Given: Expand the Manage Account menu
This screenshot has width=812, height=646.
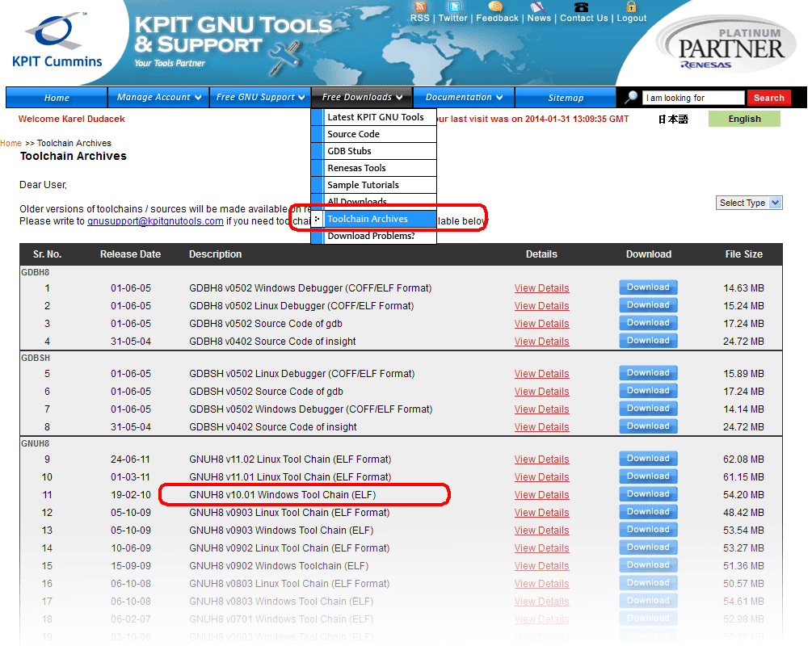Looking at the screenshot, I should tap(158, 98).
